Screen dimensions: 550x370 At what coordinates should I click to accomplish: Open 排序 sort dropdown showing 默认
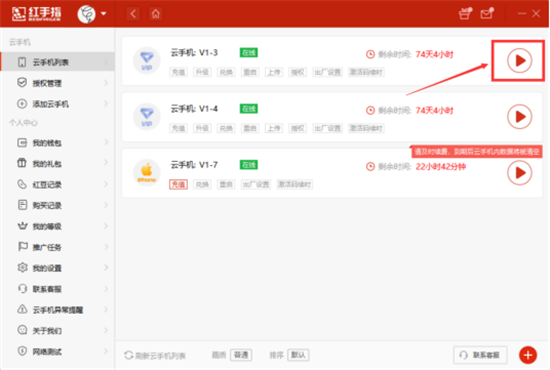(x=298, y=355)
